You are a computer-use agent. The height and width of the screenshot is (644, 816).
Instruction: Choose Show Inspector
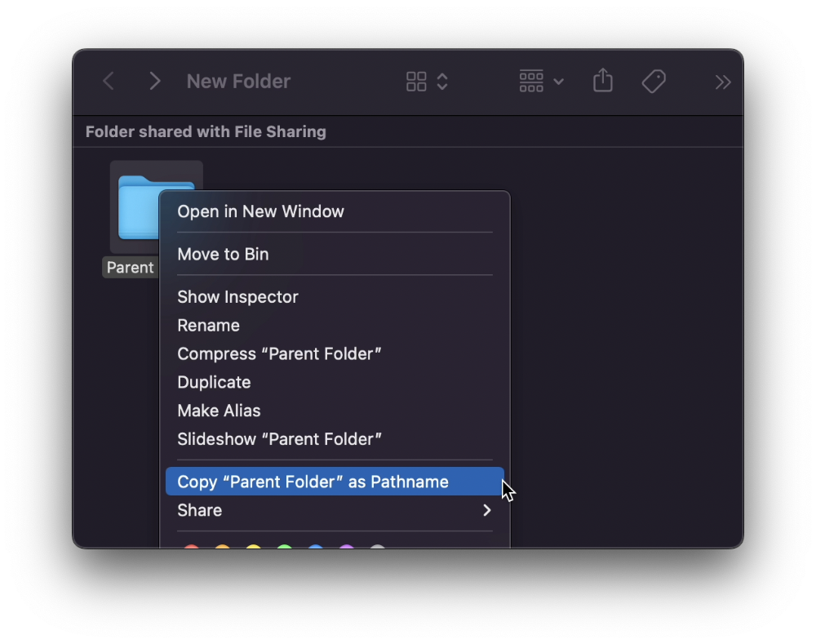[335, 297]
